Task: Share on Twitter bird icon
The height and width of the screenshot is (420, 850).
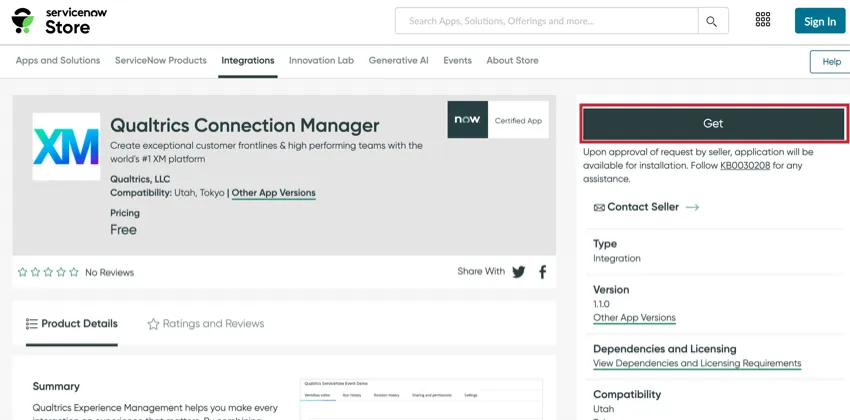Action: click(518, 272)
